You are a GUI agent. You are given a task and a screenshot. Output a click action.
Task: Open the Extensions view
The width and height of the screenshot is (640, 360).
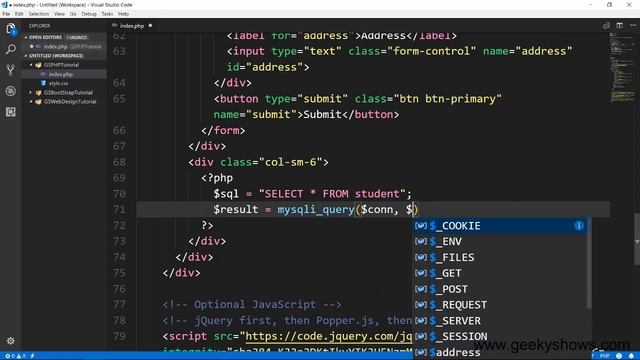pos(11,112)
